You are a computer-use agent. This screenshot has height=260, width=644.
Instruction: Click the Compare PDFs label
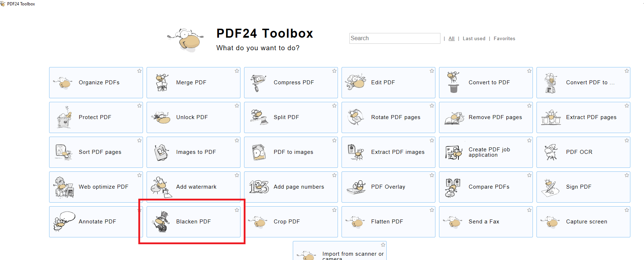489,187
